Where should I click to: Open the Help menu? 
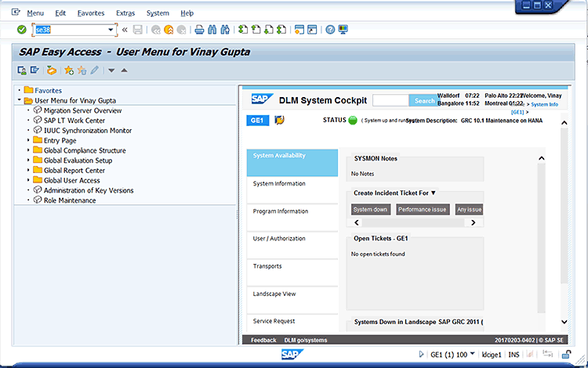pyautogui.click(x=187, y=13)
